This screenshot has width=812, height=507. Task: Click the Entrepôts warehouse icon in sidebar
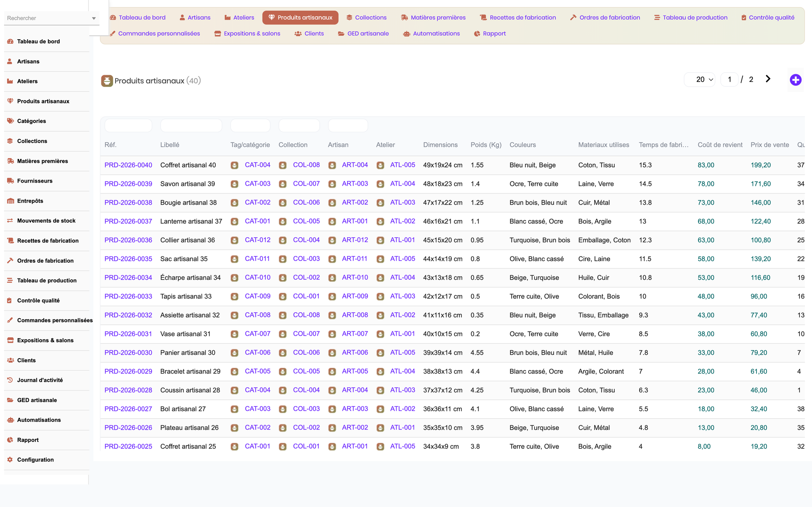click(x=10, y=201)
